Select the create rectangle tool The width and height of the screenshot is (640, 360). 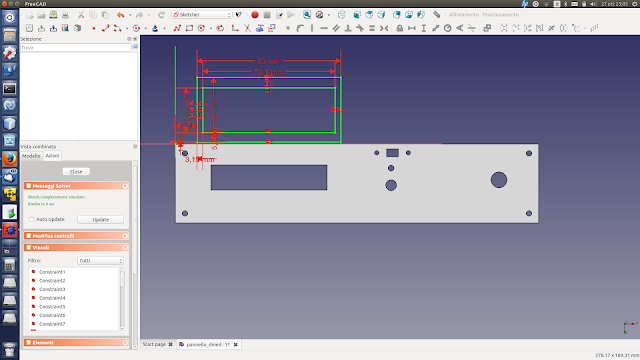pos(189,28)
